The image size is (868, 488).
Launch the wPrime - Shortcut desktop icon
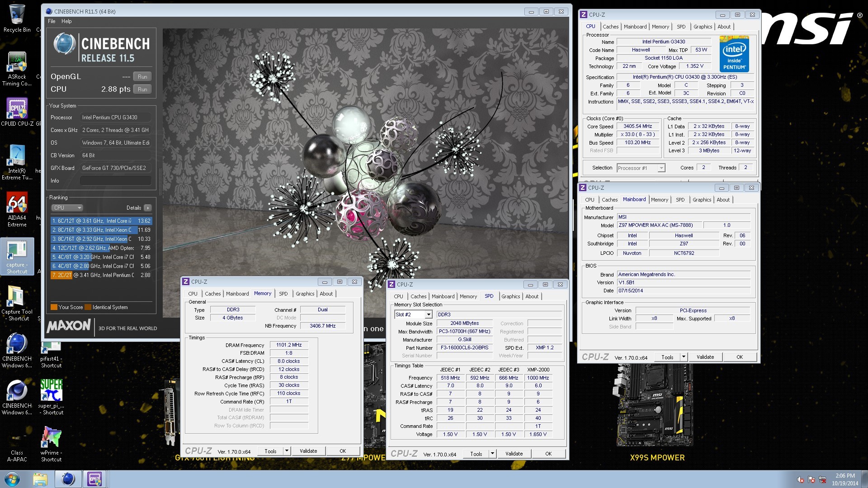pos(51,445)
